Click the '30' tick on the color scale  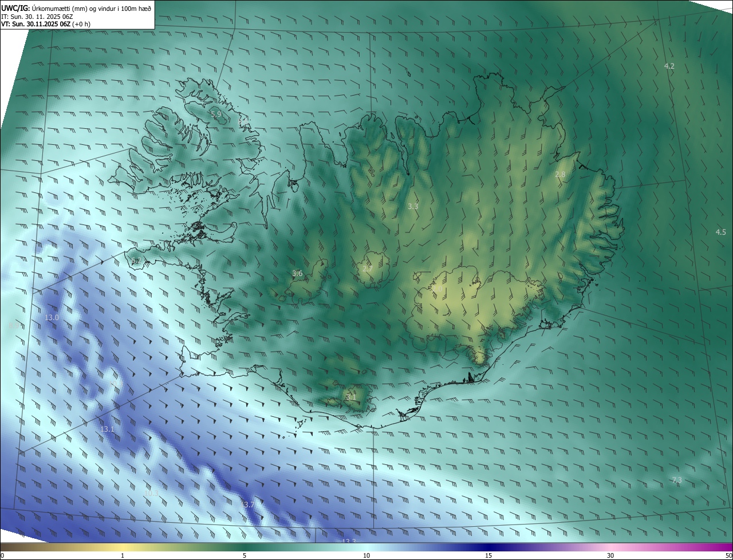pyautogui.click(x=610, y=555)
